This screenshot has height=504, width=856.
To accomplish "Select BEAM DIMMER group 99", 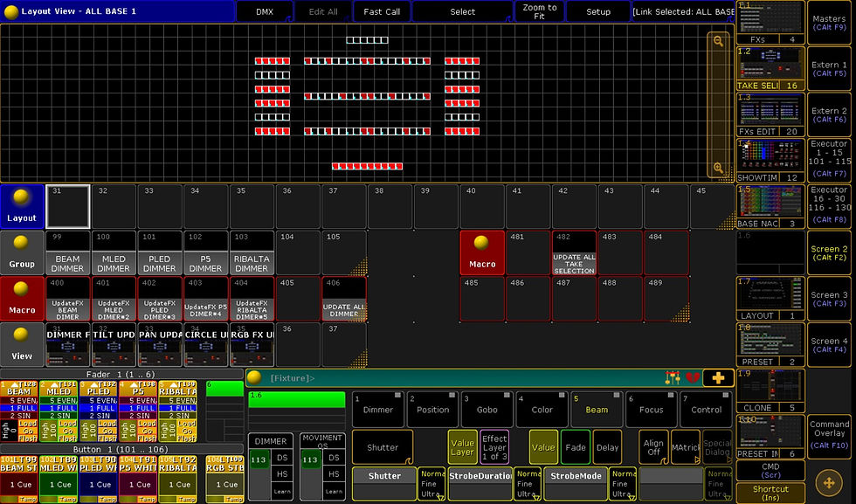I will point(68,252).
